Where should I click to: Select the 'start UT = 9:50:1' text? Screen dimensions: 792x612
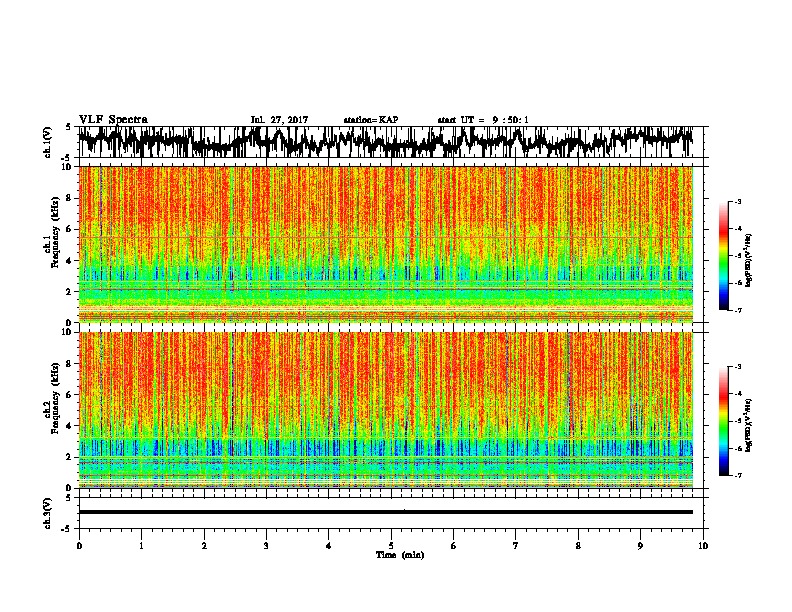click(x=483, y=120)
